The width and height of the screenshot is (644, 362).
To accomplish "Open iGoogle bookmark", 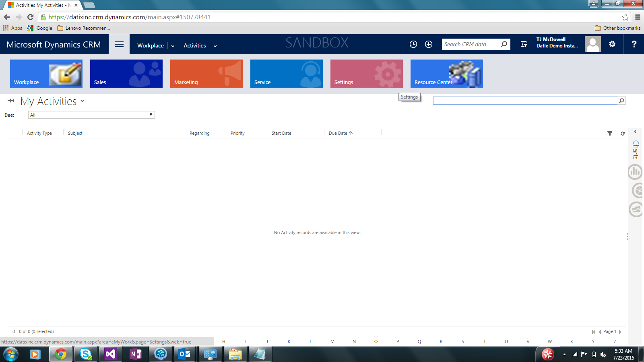I will click(x=40, y=28).
